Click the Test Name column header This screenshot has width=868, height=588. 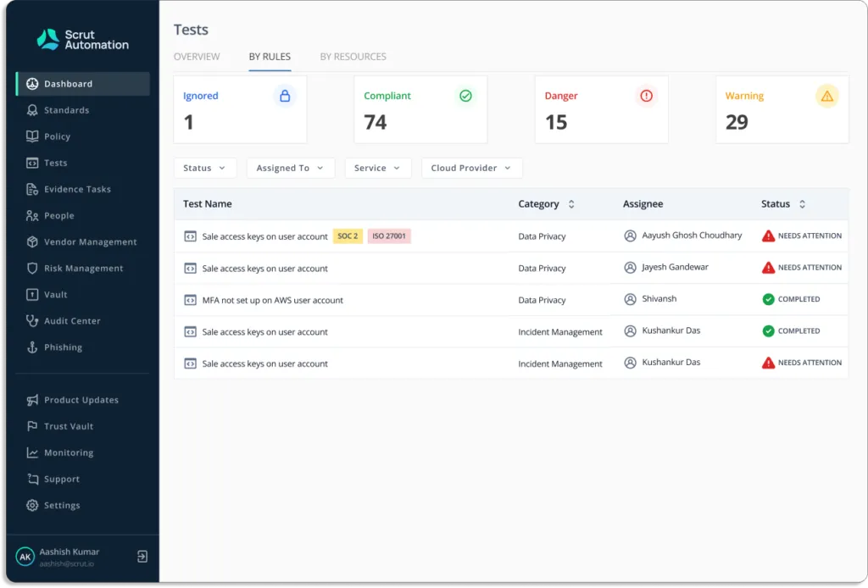[x=208, y=204]
